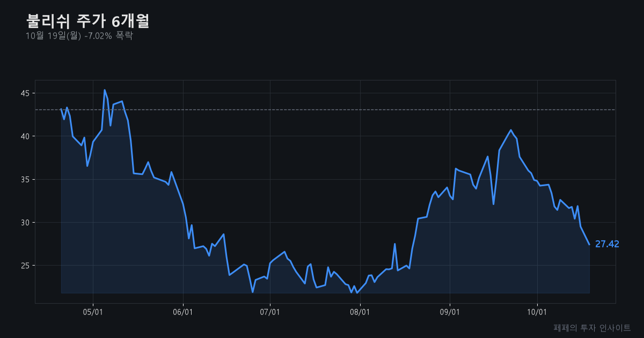644x338 pixels.
Task: Select the 07/01 date marker
Action: 270,312
